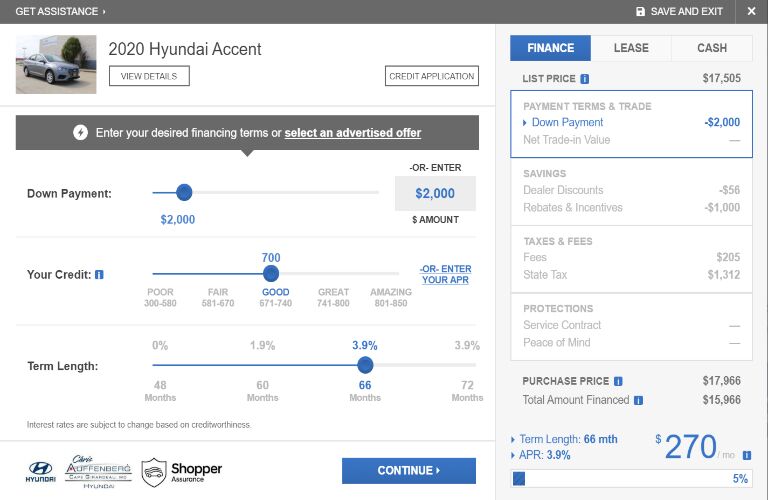This screenshot has width=768, height=500.
Task: Click the Dealer Discounts row
Action: click(x=631, y=190)
